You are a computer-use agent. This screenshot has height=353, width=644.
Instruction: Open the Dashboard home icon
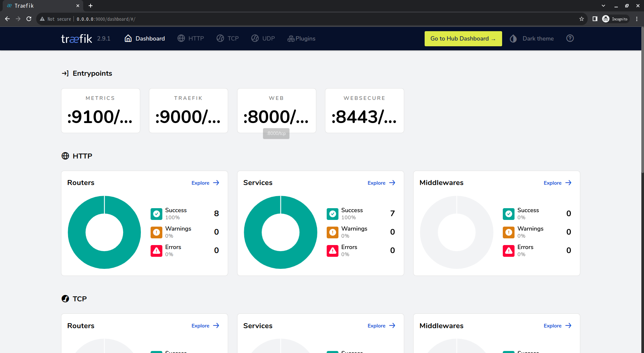click(128, 39)
